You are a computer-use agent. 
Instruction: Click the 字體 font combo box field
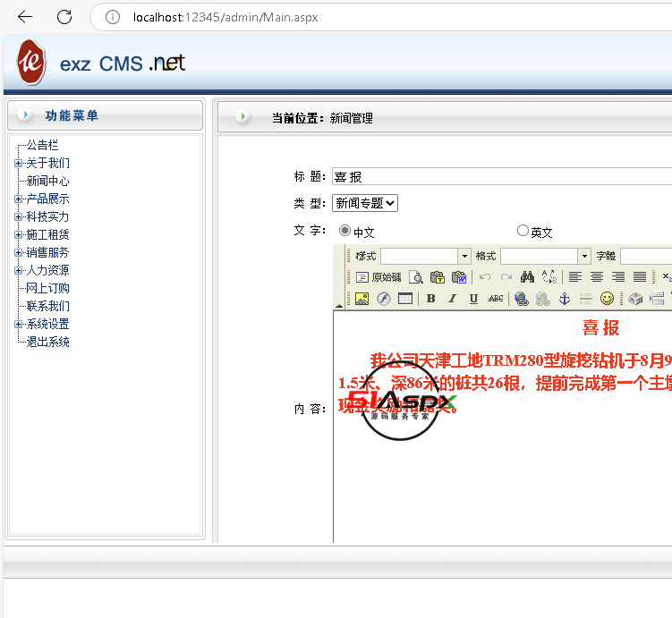pos(646,256)
